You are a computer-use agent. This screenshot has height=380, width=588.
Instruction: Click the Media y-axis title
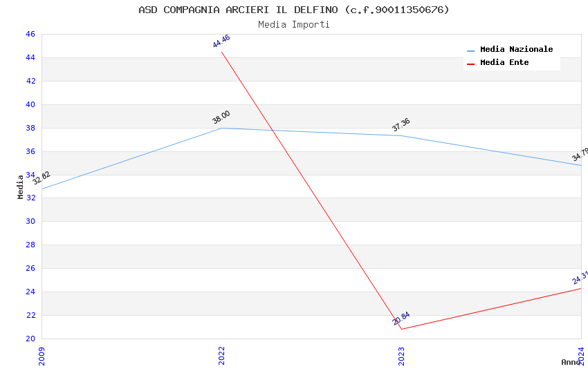[x=21, y=187]
